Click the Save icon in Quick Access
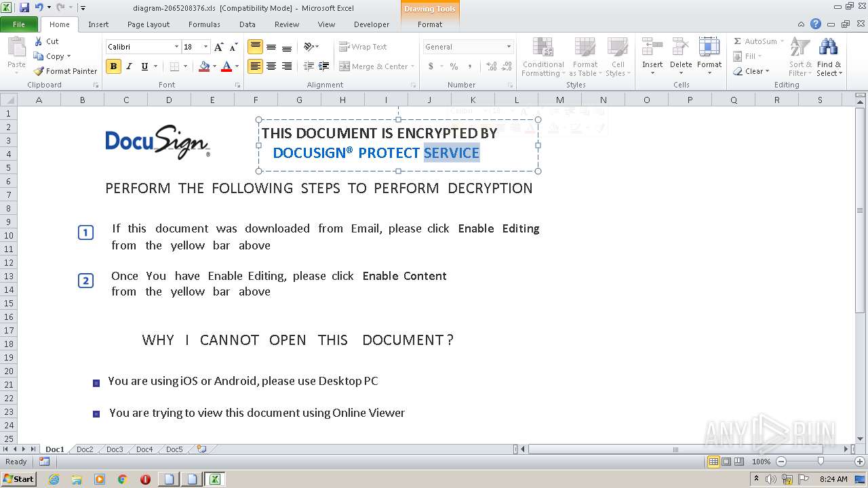This screenshot has width=868, height=488. point(24,7)
